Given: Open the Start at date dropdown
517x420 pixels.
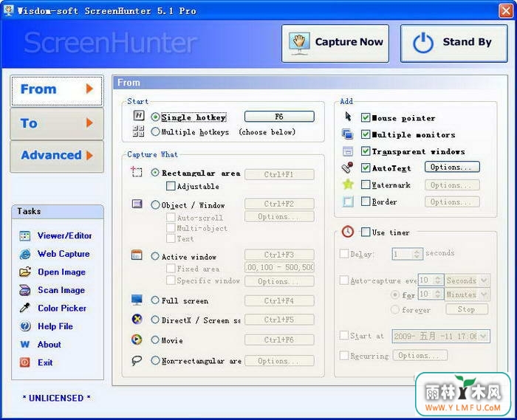Looking at the screenshot, I should point(483,337).
